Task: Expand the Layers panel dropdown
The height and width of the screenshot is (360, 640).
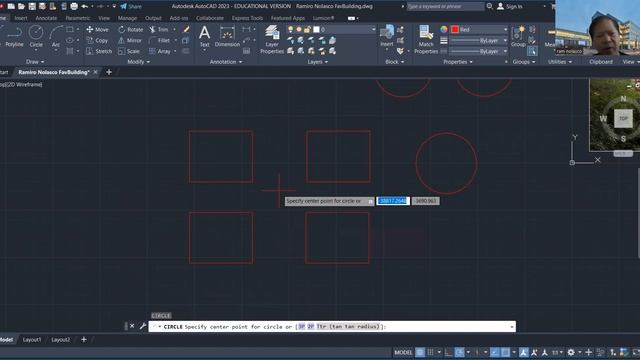Action: [x=318, y=62]
